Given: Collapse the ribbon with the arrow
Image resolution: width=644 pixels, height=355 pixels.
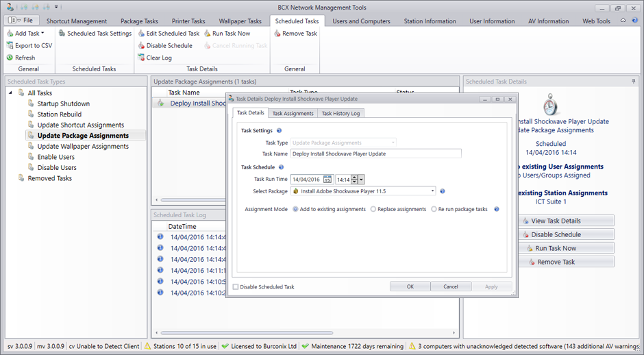Looking at the screenshot, I should click(623, 20).
